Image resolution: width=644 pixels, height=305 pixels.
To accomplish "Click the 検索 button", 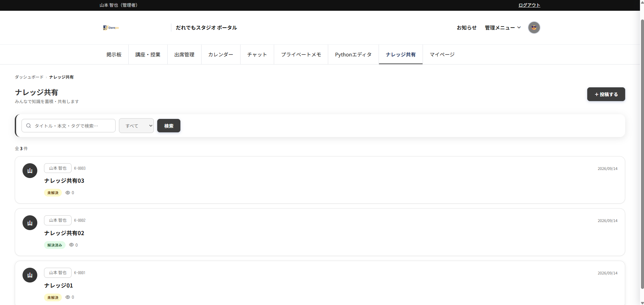I will pos(169,126).
